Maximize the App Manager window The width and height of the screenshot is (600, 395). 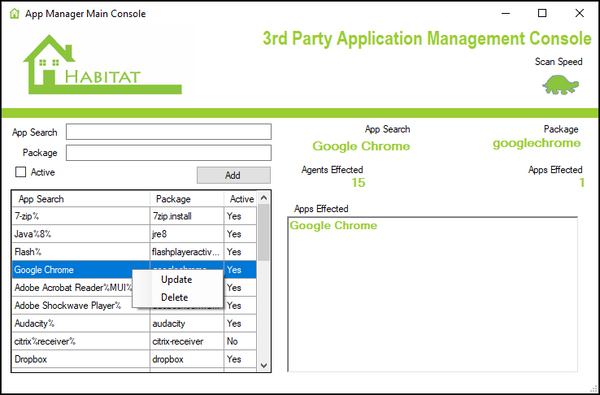tap(542, 13)
